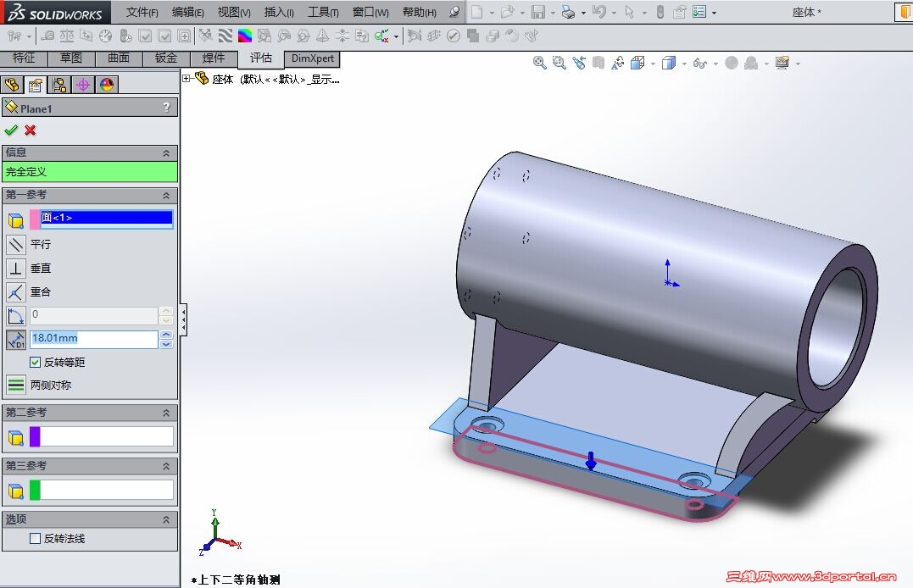Decrease the offset distance with down spinner
The height and width of the screenshot is (588, 913).
click(166, 343)
